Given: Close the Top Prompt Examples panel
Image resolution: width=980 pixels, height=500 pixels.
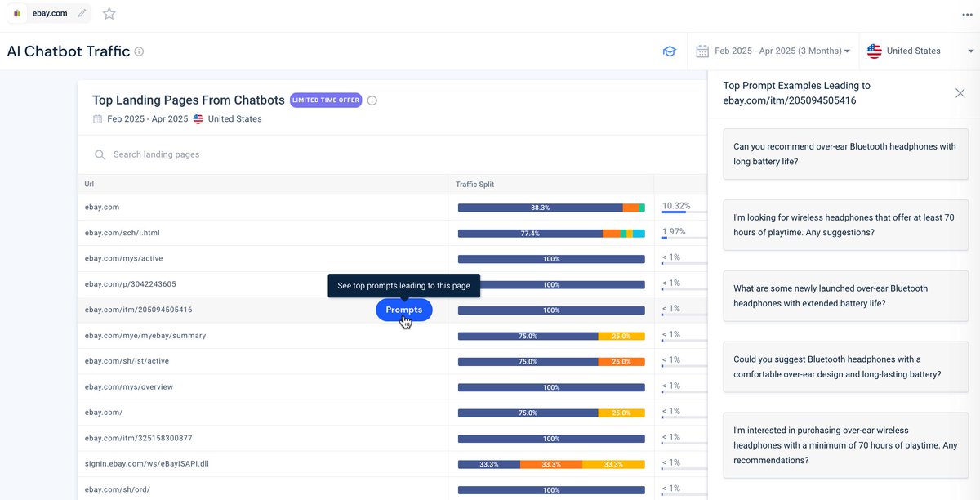Looking at the screenshot, I should click(960, 93).
